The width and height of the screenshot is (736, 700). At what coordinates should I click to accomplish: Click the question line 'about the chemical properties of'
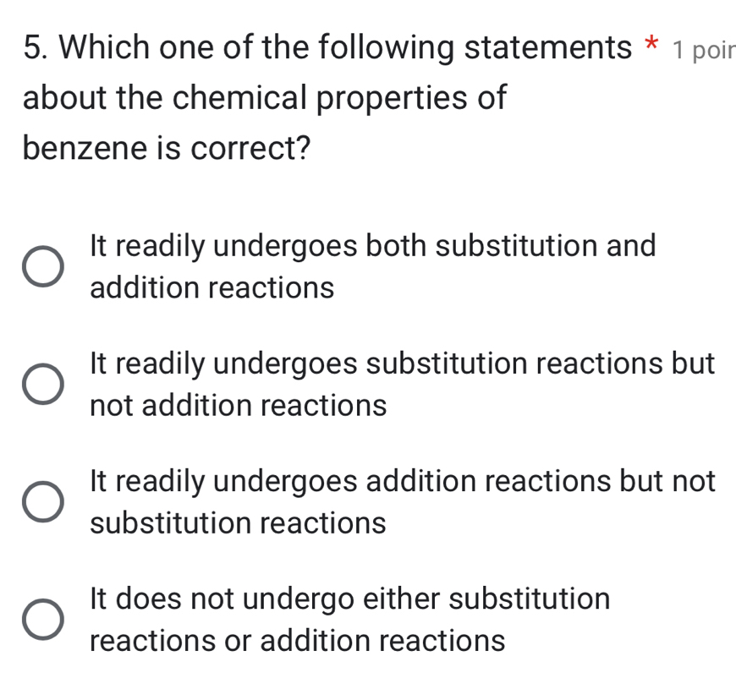(x=264, y=99)
